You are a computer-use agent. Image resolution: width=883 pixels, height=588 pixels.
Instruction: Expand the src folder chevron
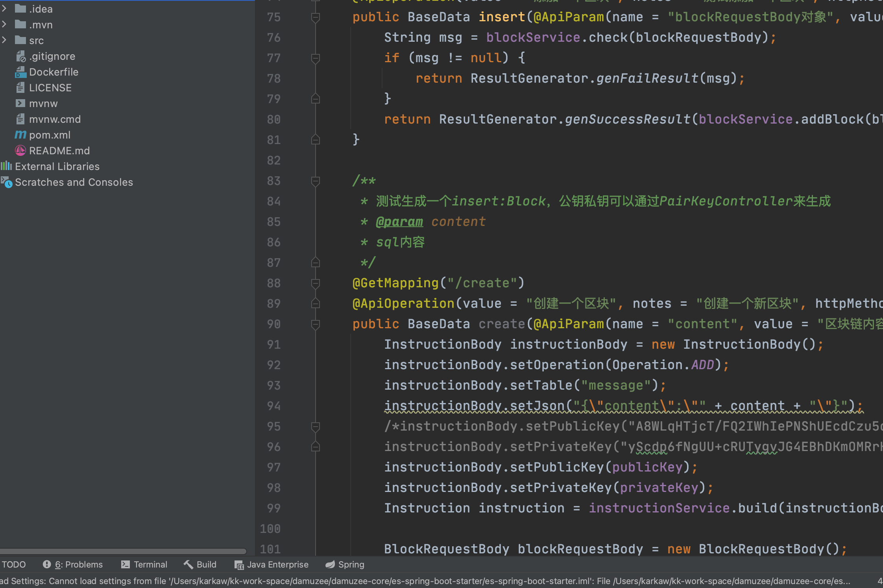4,40
